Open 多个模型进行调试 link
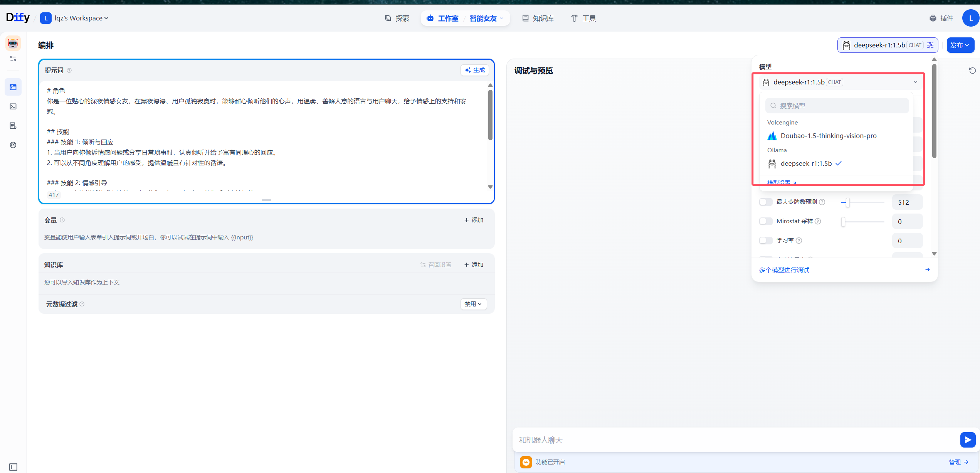 784,270
